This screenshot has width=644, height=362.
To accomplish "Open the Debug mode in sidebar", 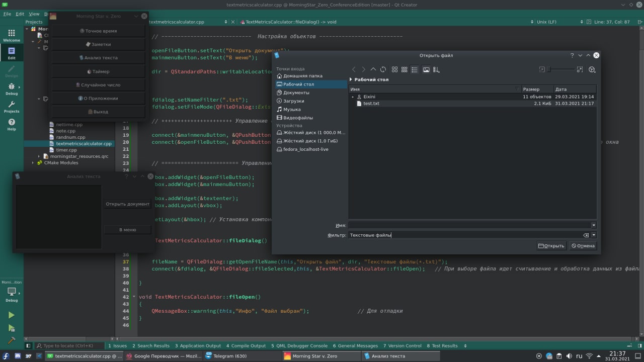I will pos(11,89).
